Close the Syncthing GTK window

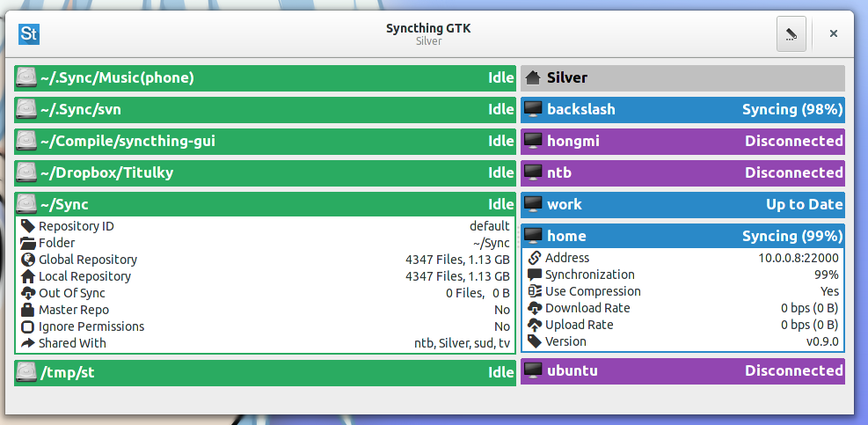click(x=833, y=34)
